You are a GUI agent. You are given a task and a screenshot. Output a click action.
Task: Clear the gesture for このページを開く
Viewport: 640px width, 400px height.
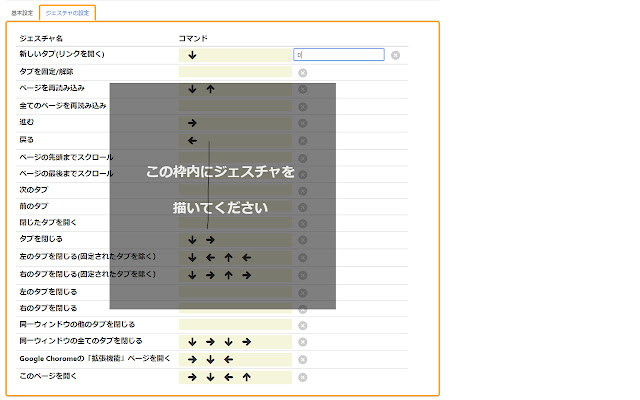(x=302, y=377)
